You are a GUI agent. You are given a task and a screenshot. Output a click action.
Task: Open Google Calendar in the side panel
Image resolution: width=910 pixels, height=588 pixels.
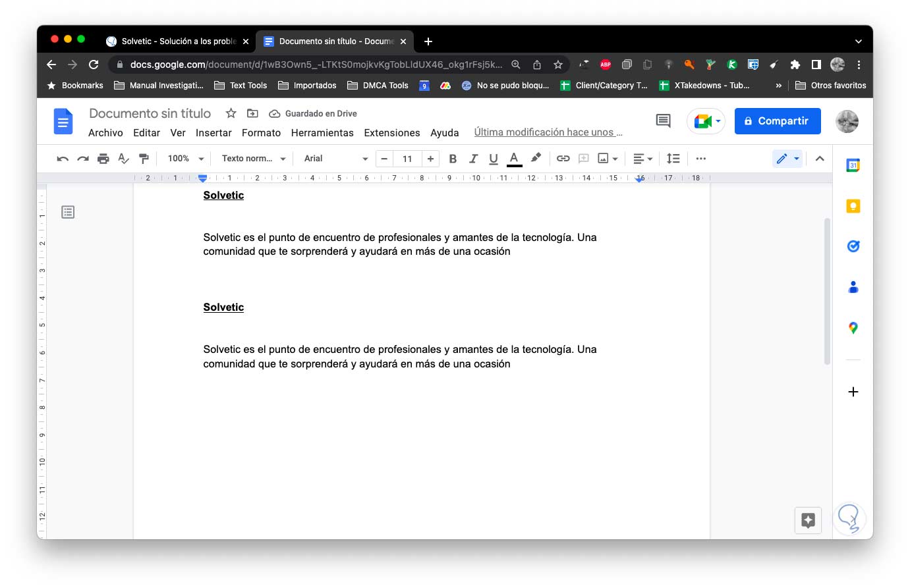click(x=853, y=165)
